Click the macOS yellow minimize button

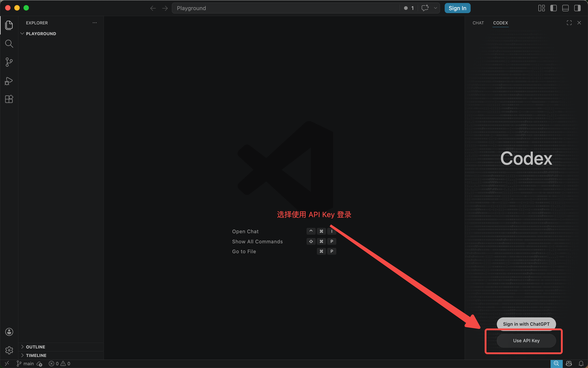[17, 8]
